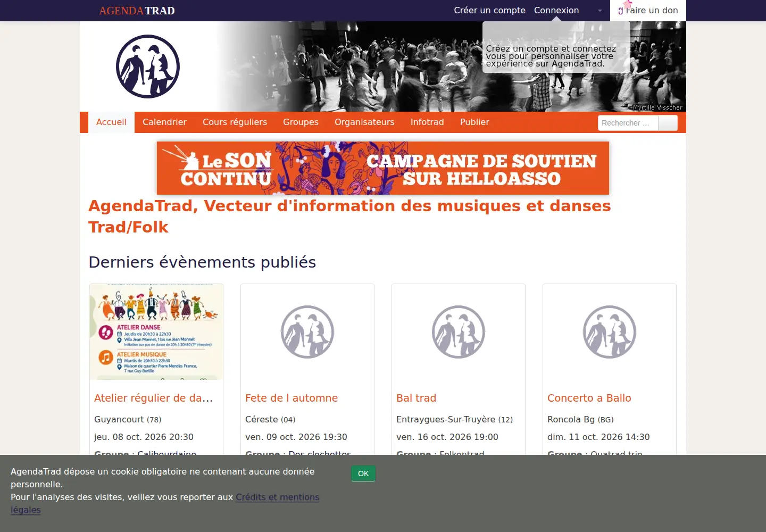Screen dimensions: 766x532
Task: Click the AGENDATRAD brand text in top bar
Action: pos(137,11)
